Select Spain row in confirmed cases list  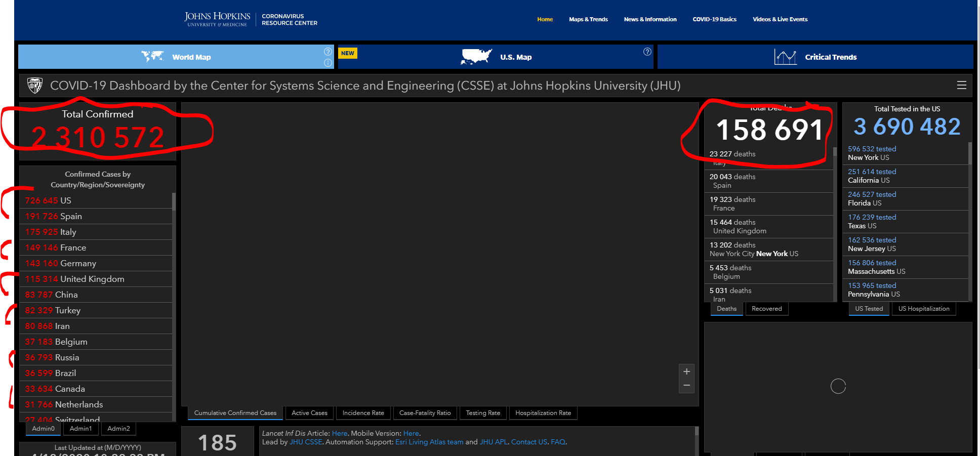pos(96,216)
